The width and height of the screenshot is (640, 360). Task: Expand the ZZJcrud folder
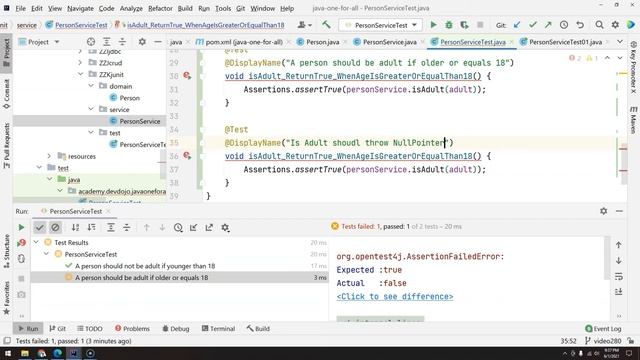pyautogui.click(x=80, y=62)
